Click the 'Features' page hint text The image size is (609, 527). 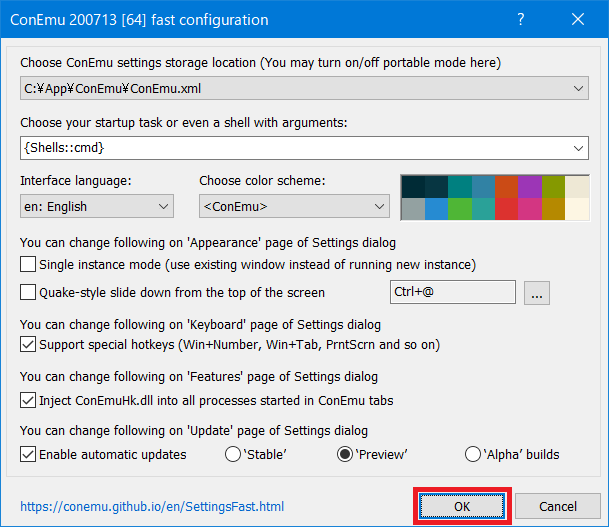[199, 376]
